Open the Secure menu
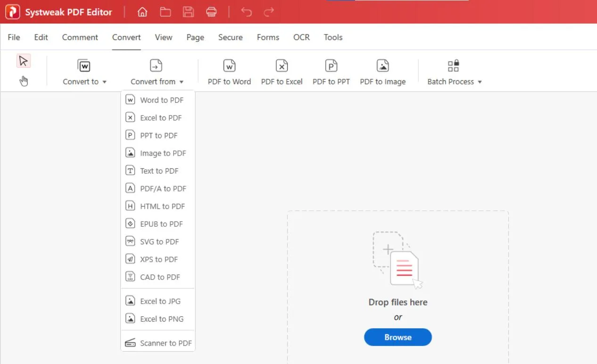The width and height of the screenshot is (597, 364). [x=231, y=37]
